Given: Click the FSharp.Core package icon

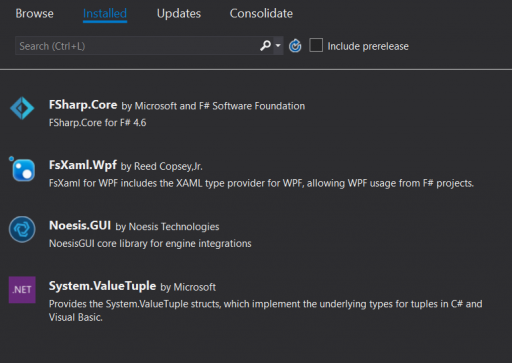Looking at the screenshot, I should (x=22, y=108).
